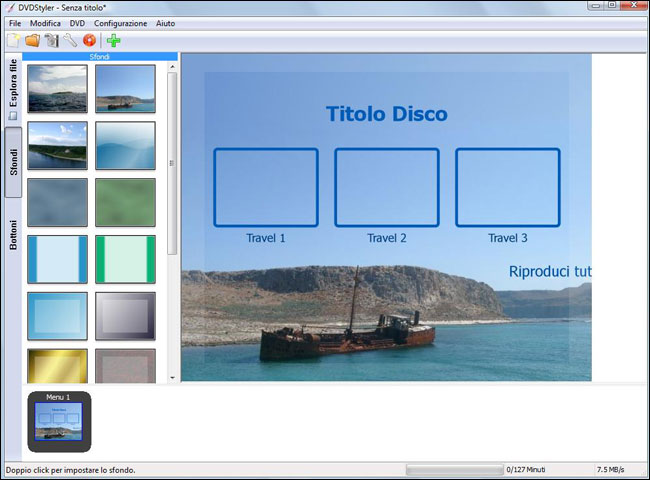Click the backgrounds list scroll-up arrow
This screenshot has height=480, width=650.
tap(172, 67)
